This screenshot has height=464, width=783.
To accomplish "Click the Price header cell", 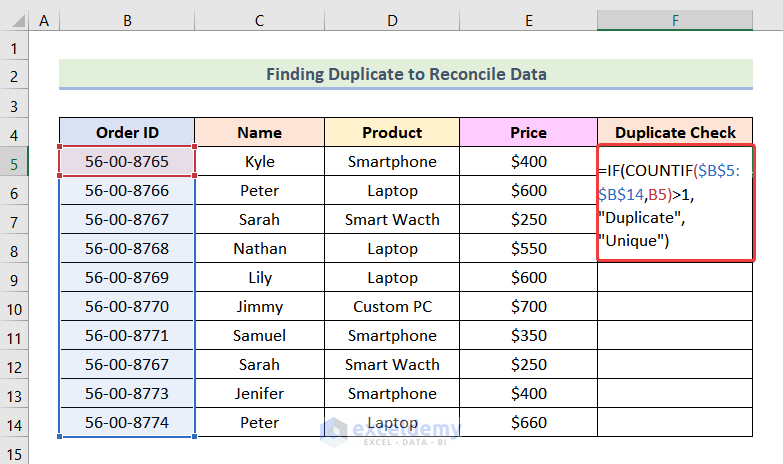I will click(x=528, y=132).
